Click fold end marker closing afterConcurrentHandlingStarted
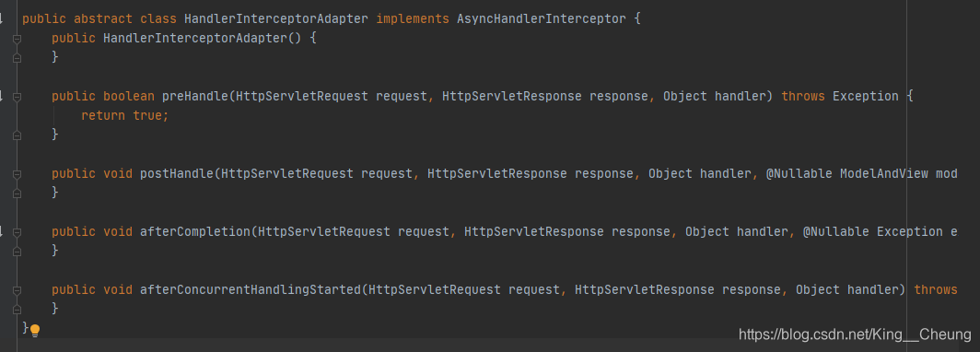 pyautogui.click(x=17, y=309)
